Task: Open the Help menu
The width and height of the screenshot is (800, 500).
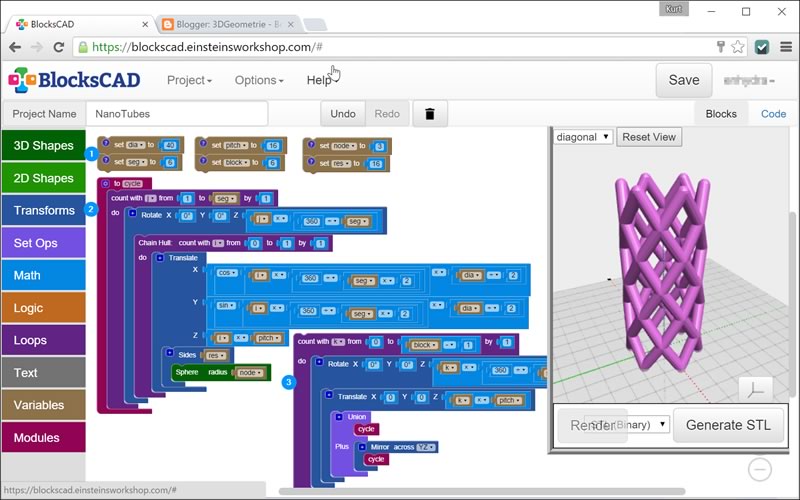Action: 319,80
